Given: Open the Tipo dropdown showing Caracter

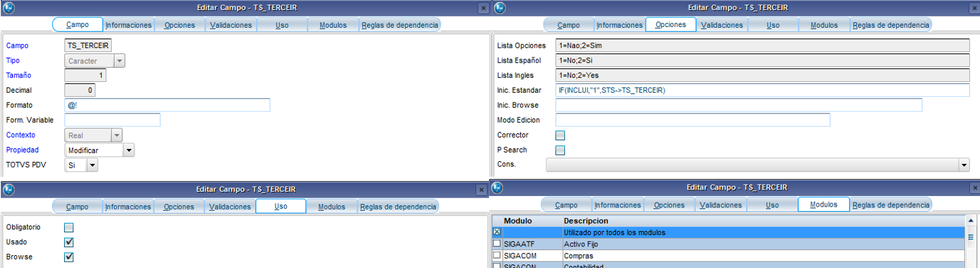Looking at the screenshot, I should (120, 61).
